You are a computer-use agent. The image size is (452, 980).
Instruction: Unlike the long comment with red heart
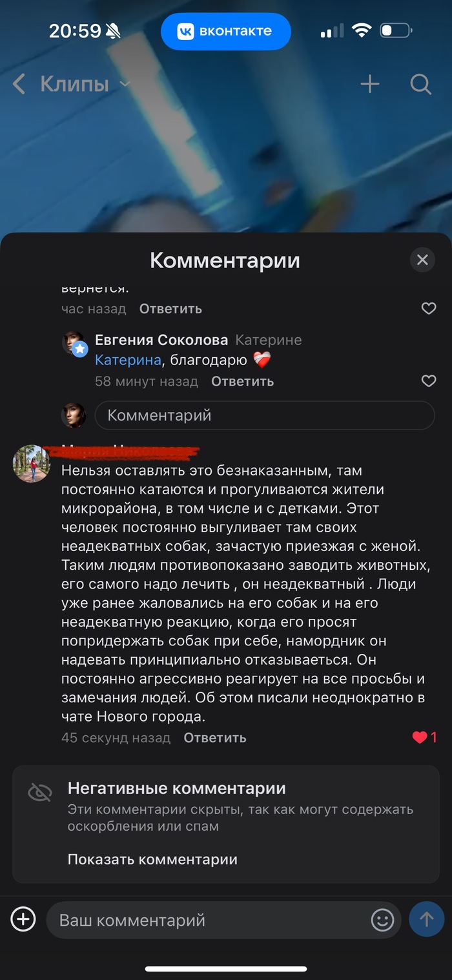click(420, 737)
